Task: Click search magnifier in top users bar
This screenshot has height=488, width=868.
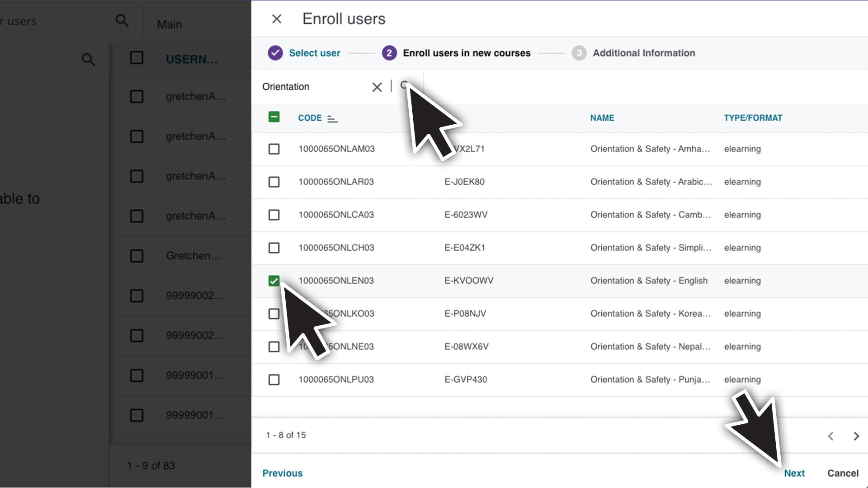Action: click(x=122, y=21)
